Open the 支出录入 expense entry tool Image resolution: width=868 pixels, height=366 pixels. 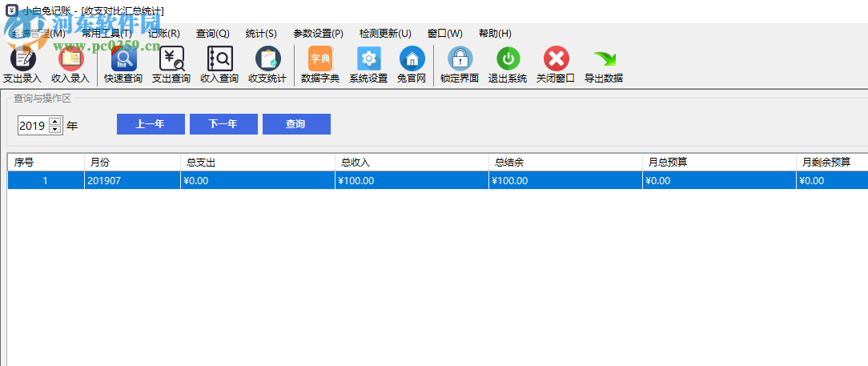(22, 65)
